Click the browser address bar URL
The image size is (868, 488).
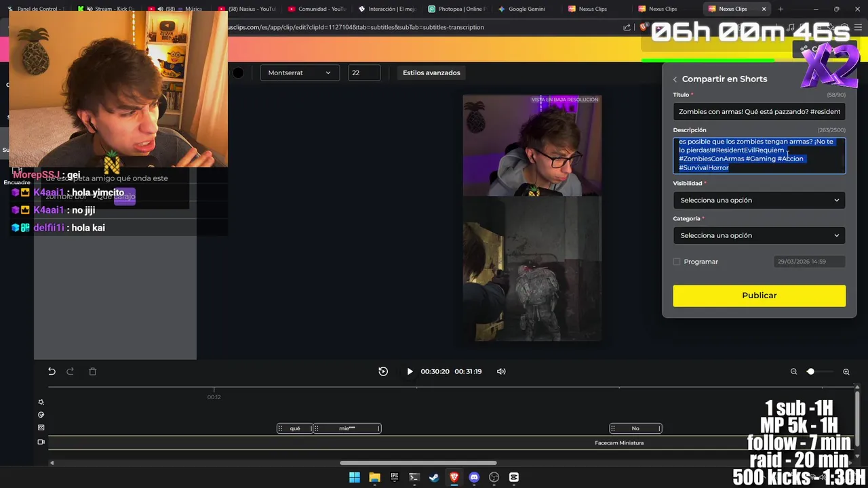tap(356, 27)
